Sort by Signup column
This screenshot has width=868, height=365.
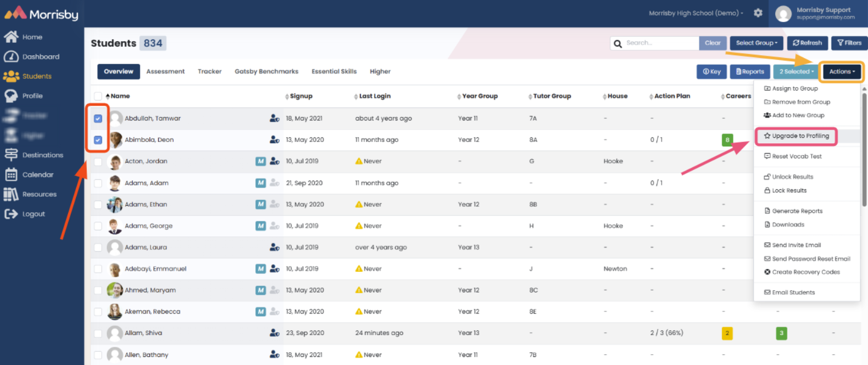299,96
